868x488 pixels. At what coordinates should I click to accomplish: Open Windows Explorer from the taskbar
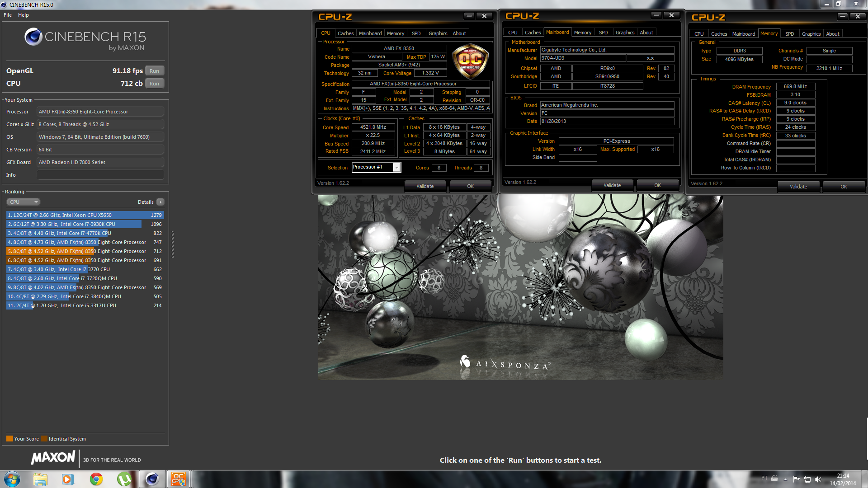tap(40, 479)
